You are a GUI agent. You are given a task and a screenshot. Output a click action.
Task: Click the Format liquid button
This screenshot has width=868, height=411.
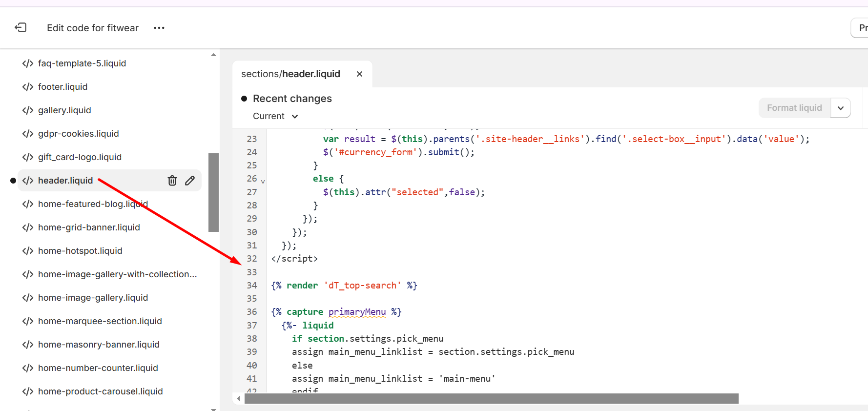click(794, 108)
